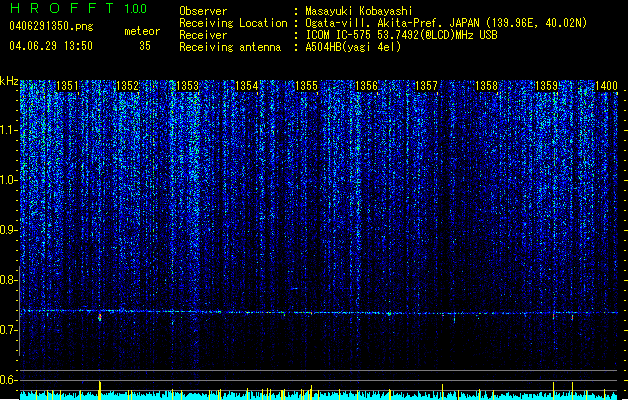Click the Receiving antenna label
This screenshot has height=400, width=629.
click(230, 47)
